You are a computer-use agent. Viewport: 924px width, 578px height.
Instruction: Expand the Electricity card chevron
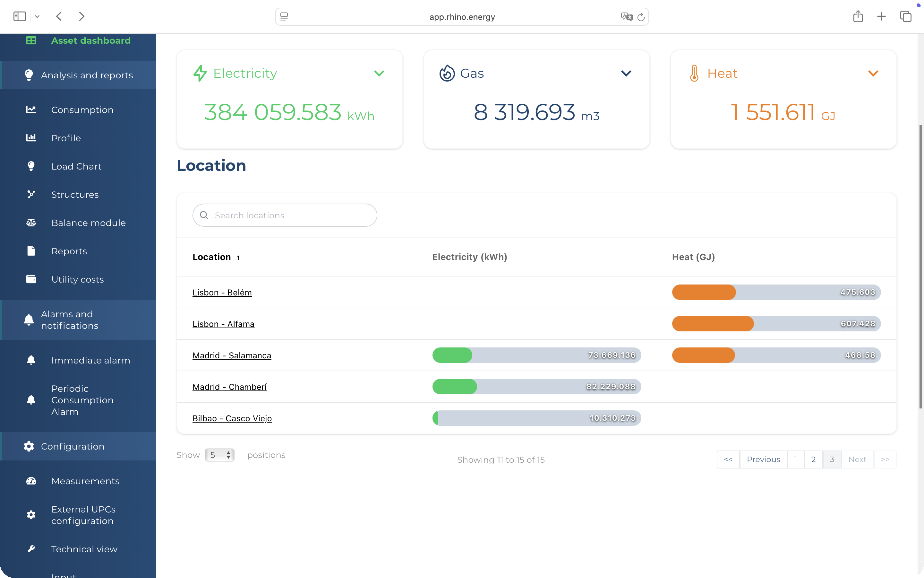coord(379,73)
